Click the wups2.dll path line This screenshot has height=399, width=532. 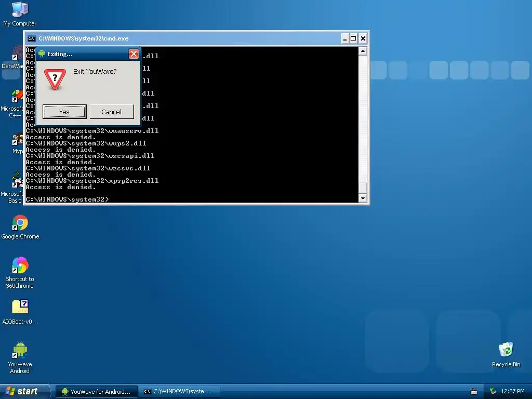point(86,143)
